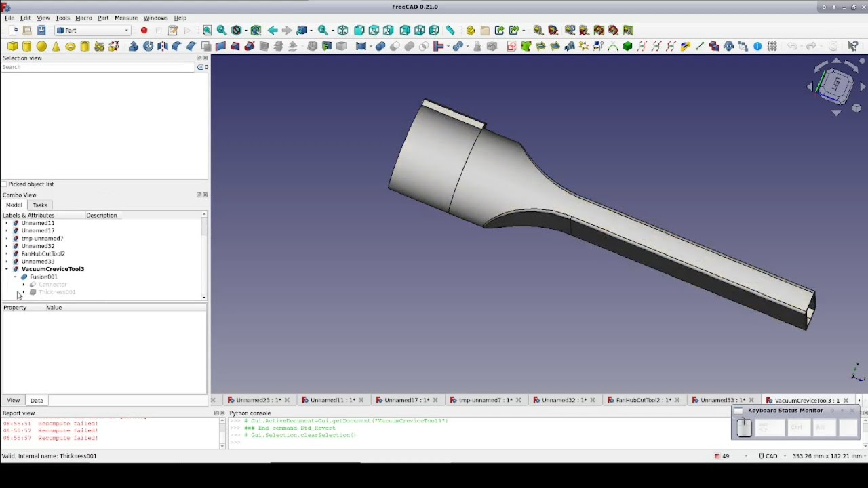Toggle the Picked object list checkbox

click(x=4, y=184)
